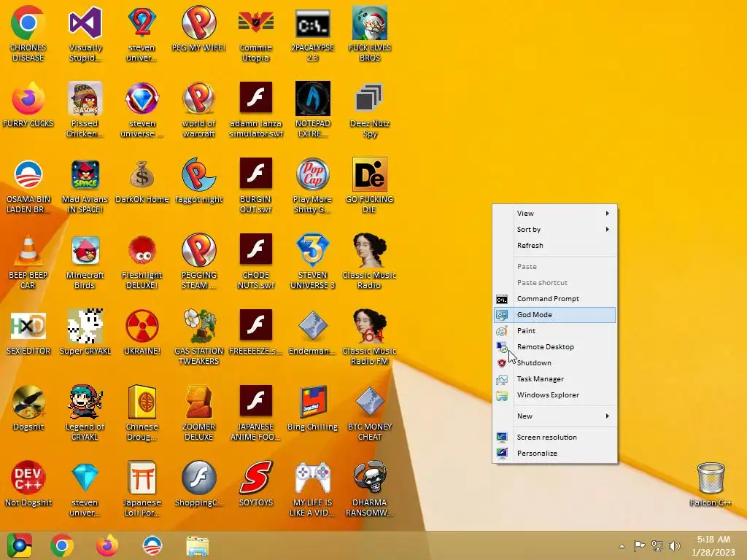Click the Deez Nutz Spy icon
Screen dimensions: 747x560
[x=370, y=109]
